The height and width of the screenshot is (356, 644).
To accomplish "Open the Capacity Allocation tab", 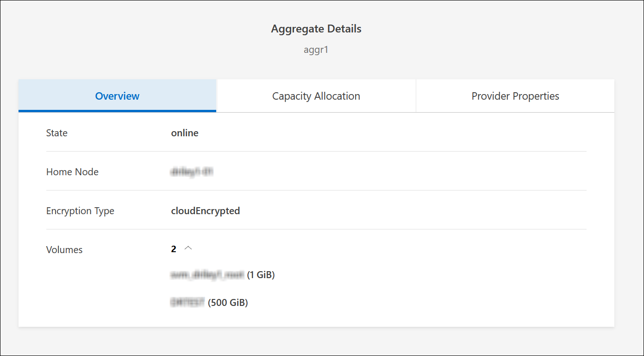I will pyautogui.click(x=316, y=96).
